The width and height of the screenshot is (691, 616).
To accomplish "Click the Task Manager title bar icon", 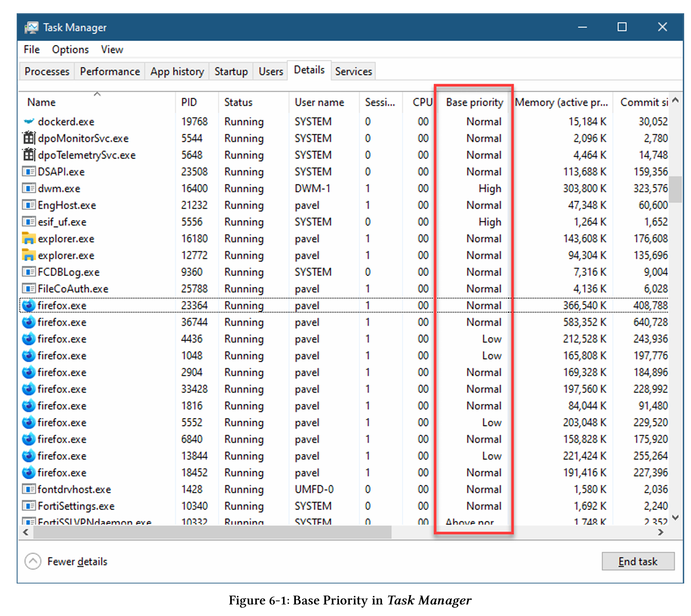I will tap(32, 27).
